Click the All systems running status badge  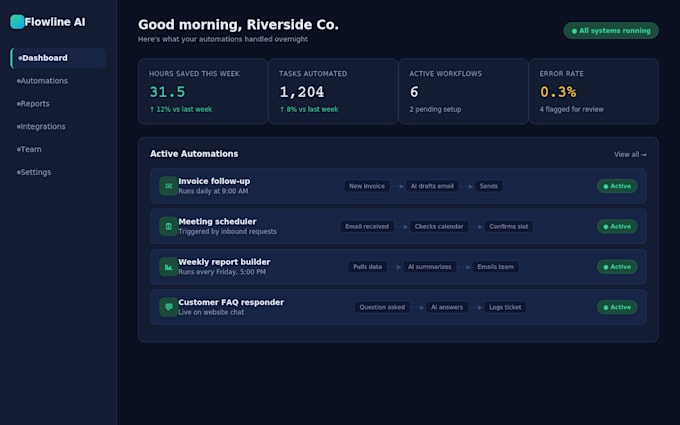point(611,31)
